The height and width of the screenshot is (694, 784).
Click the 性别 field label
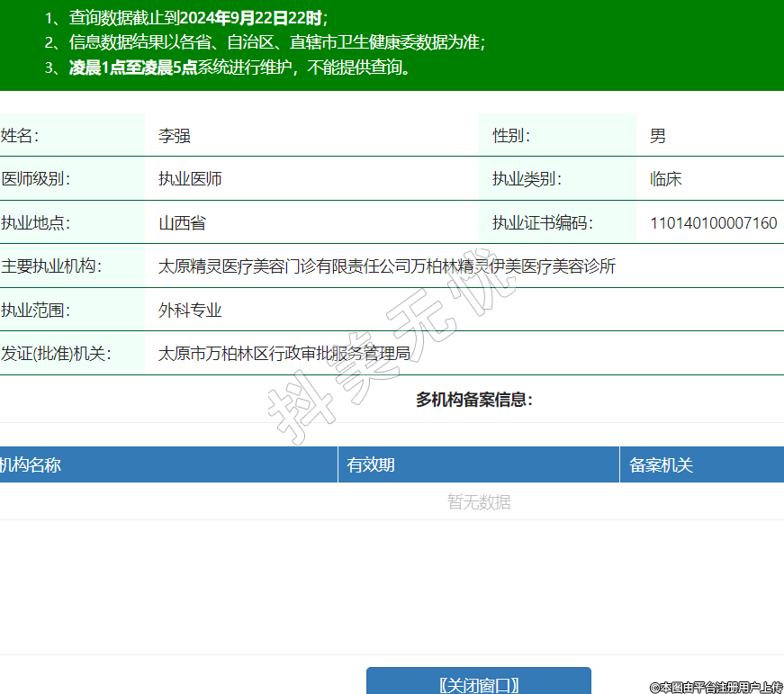click(511, 136)
